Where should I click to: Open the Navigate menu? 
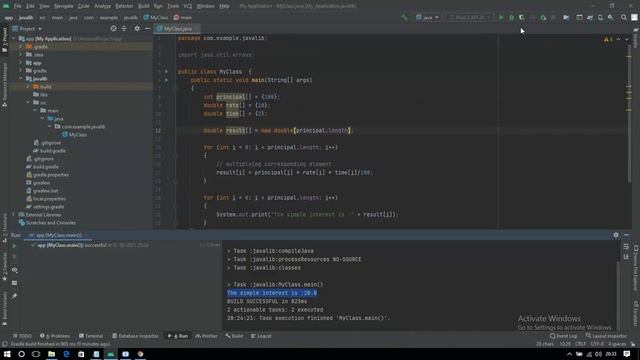click(64, 6)
